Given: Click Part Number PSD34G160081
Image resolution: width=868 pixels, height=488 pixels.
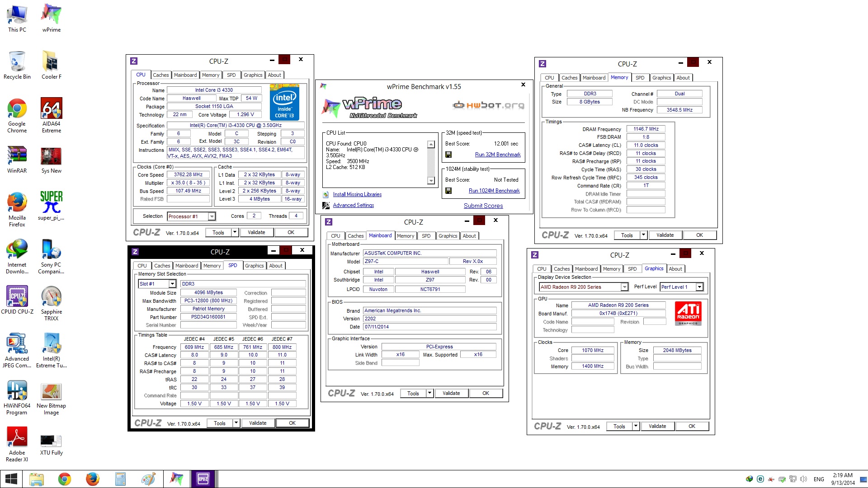Looking at the screenshot, I should pos(208,317).
